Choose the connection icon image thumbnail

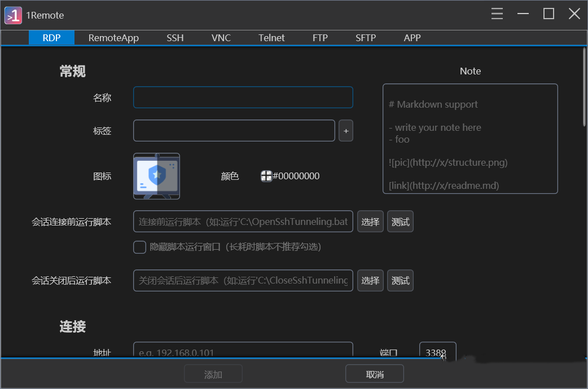[157, 176]
